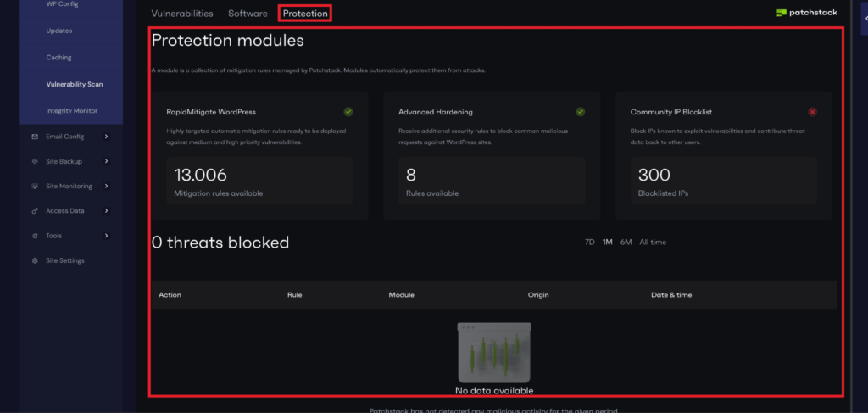
Task: Show threats for 1M period
Action: (x=607, y=243)
